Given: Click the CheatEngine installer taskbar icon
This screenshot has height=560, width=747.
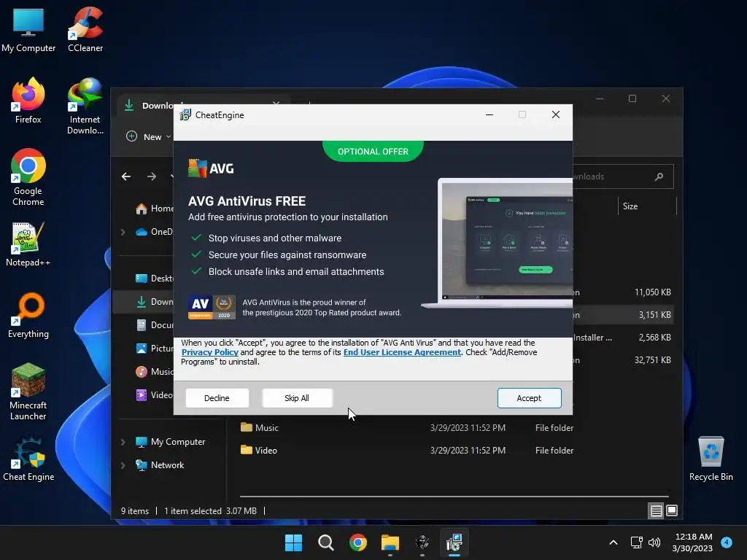Looking at the screenshot, I should [x=454, y=542].
